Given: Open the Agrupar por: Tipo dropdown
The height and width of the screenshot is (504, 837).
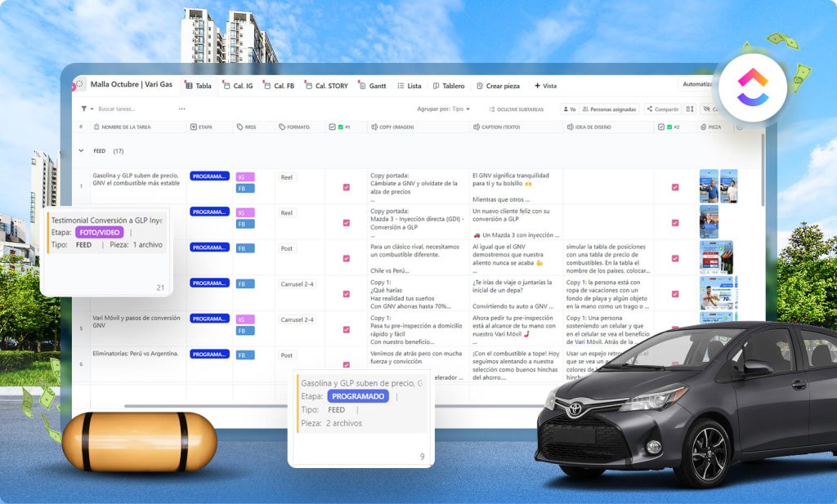Looking at the screenshot, I should click(x=443, y=109).
